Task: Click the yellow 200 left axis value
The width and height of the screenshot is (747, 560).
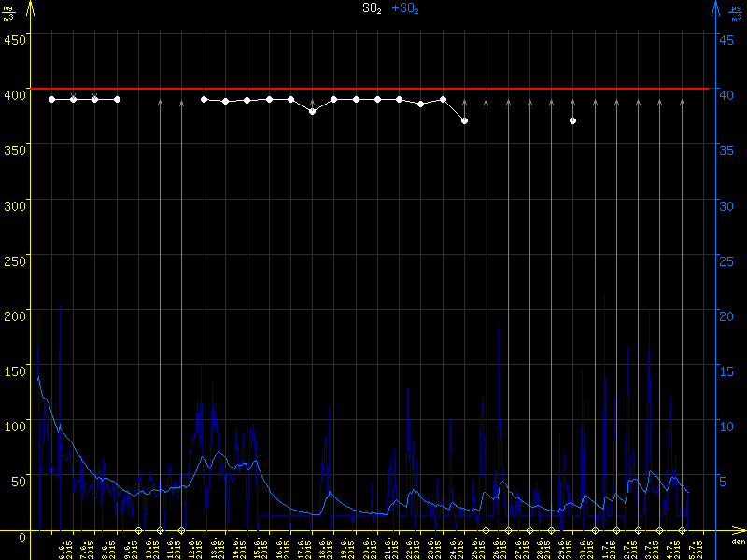Action: (x=13, y=315)
